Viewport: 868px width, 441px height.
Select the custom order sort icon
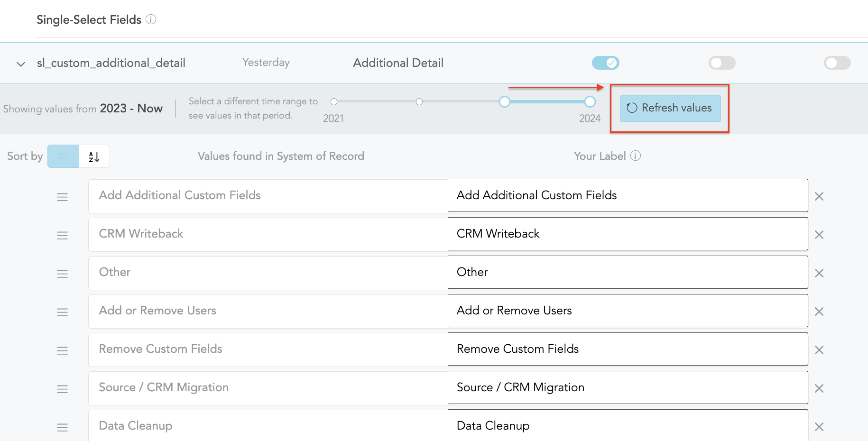click(x=63, y=156)
